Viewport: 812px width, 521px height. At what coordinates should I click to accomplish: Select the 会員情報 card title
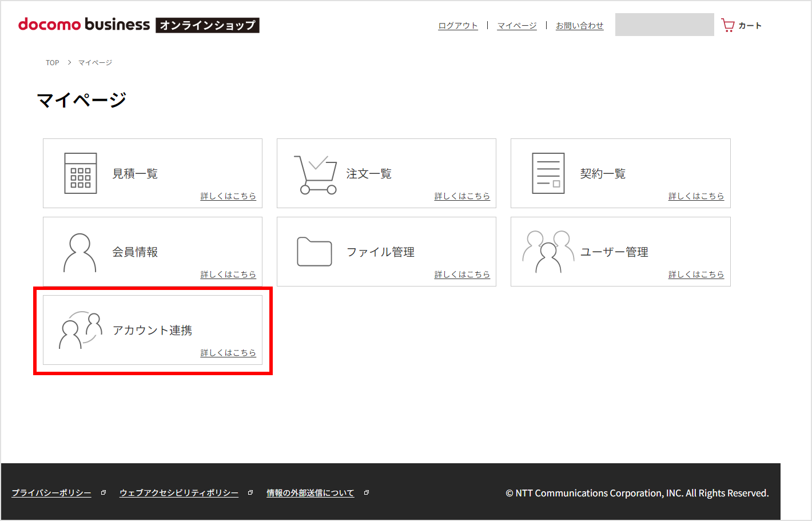[135, 252]
